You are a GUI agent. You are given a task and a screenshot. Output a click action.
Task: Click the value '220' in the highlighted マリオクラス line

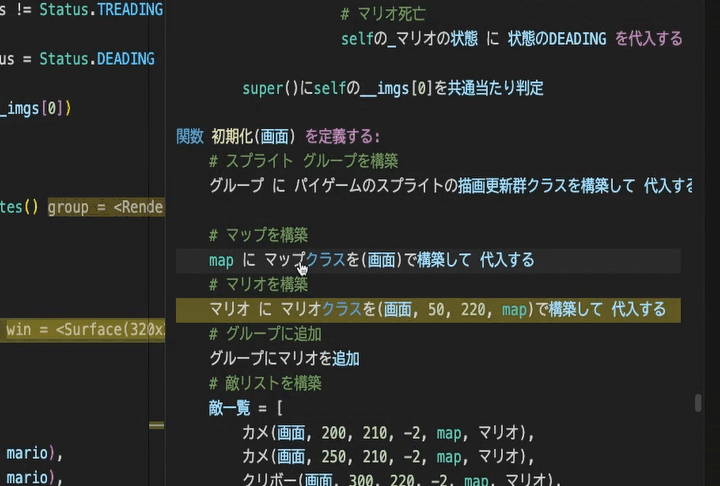pos(473,310)
